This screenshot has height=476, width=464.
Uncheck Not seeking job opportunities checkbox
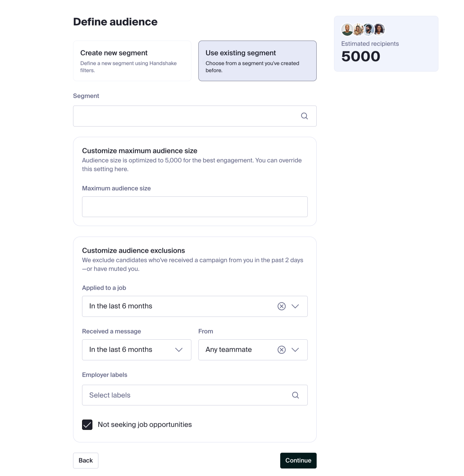coord(87,424)
